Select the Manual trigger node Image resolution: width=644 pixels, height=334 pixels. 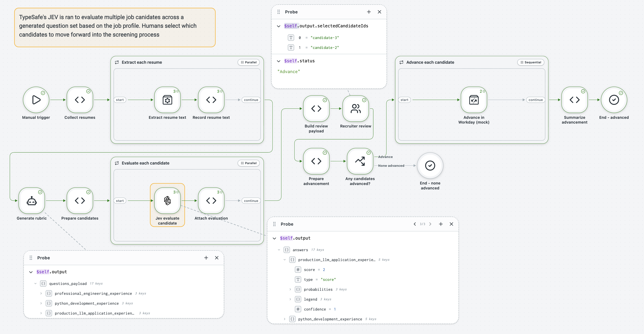tap(36, 100)
